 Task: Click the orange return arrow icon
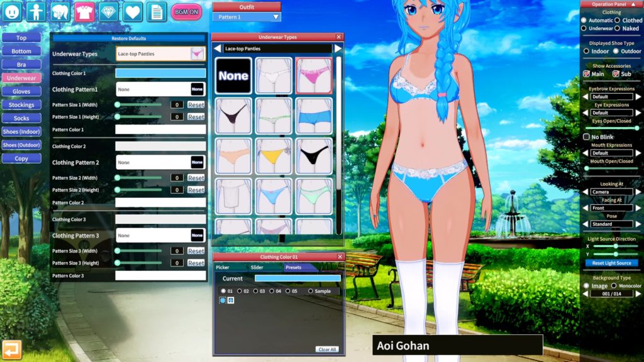[11, 350]
